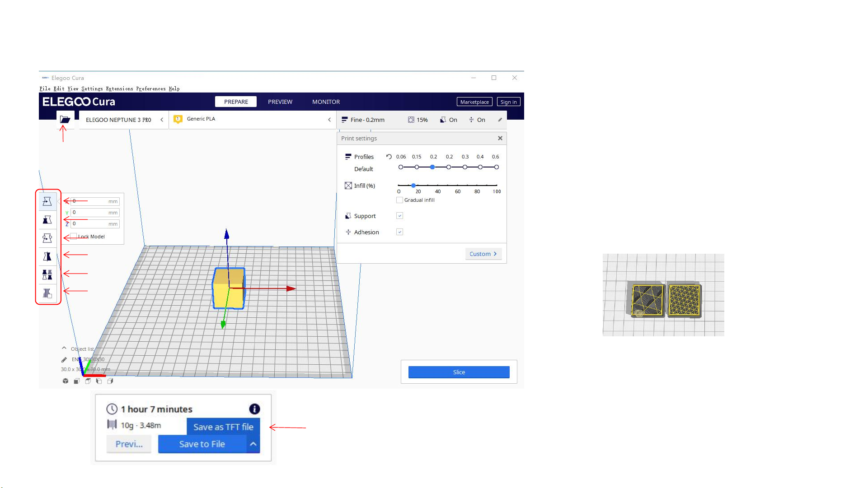This screenshot has width=868, height=488.
Task: Toggle the Adhesion checkbox
Action: pyautogui.click(x=399, y=232)
